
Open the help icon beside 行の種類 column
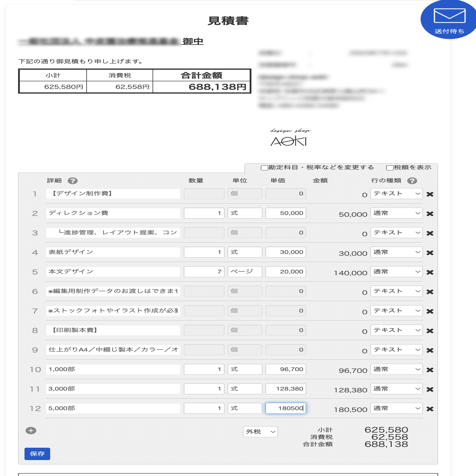tap(412, 181)
